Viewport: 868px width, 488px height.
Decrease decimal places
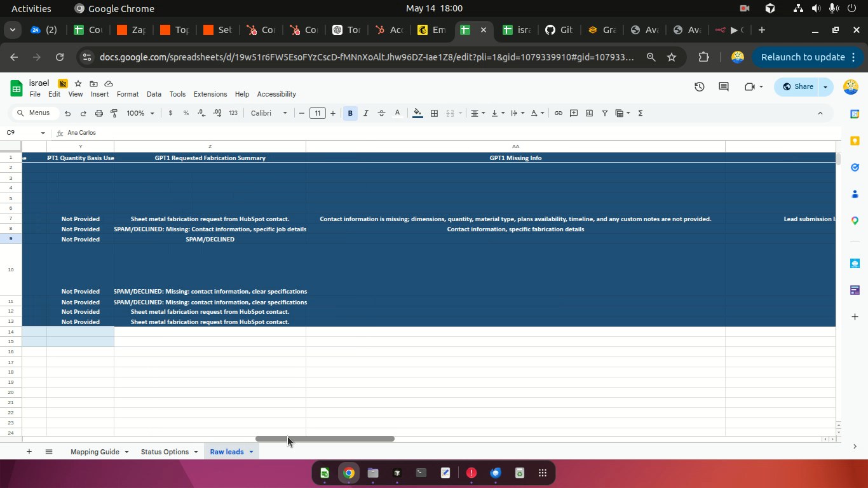201,113
